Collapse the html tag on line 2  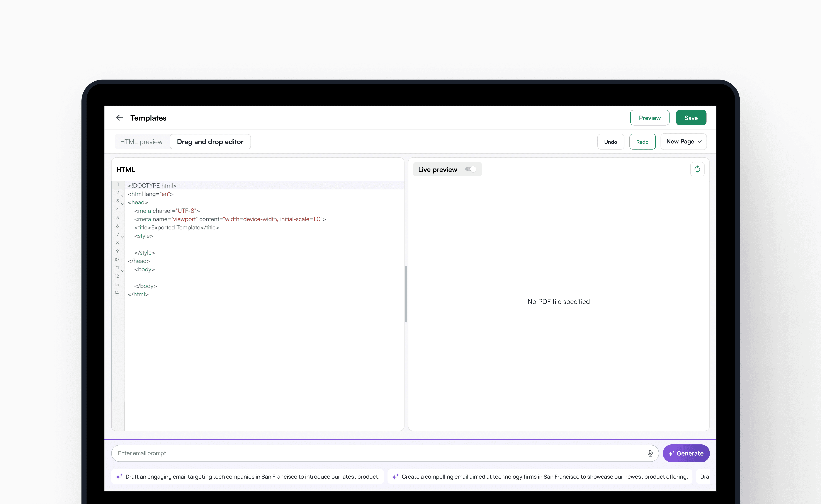[122, 195]
